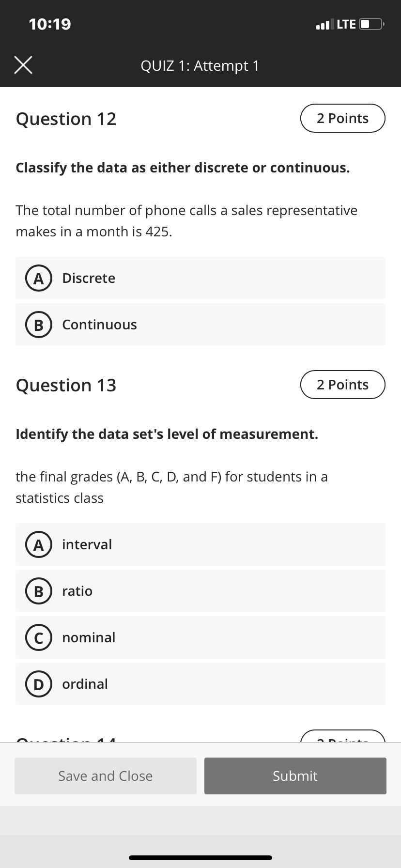
Task: Choose the Discrete answer option
Action: point(200,278)
